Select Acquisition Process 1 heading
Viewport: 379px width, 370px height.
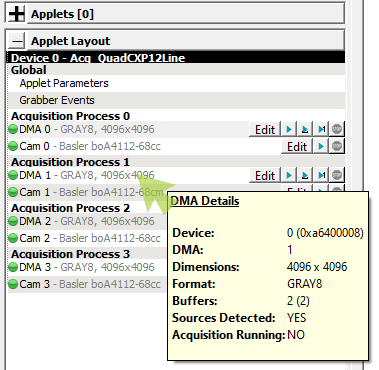tap(70, 162)
